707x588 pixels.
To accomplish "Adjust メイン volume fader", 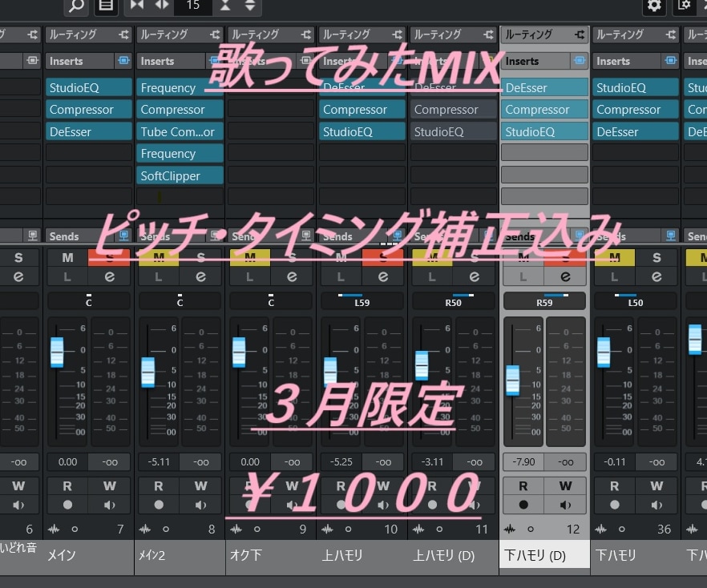I will (57, 352).
